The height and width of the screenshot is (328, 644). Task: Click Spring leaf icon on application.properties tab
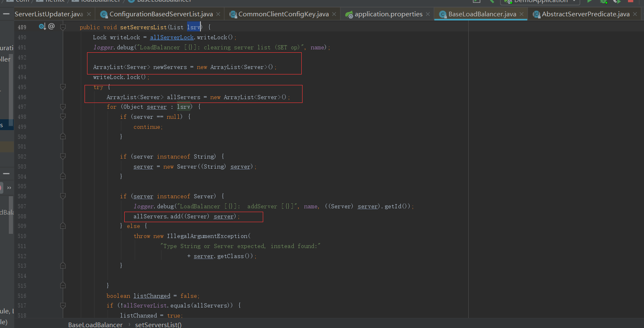pyautogui.click(x=349, y=15)
